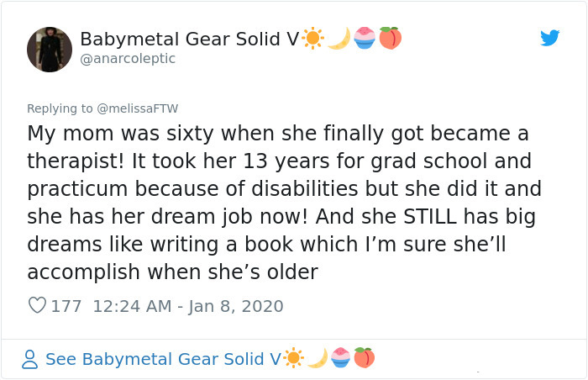The height and width of the screenshot is (380, 588).
Task: Click the Twitter bird logo
Action: [550, 38]
